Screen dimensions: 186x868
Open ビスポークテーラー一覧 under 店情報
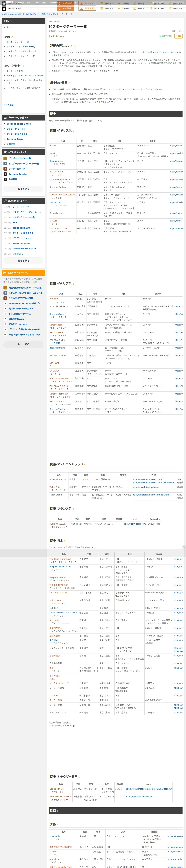pyautogui.click(x=18, y=42)
